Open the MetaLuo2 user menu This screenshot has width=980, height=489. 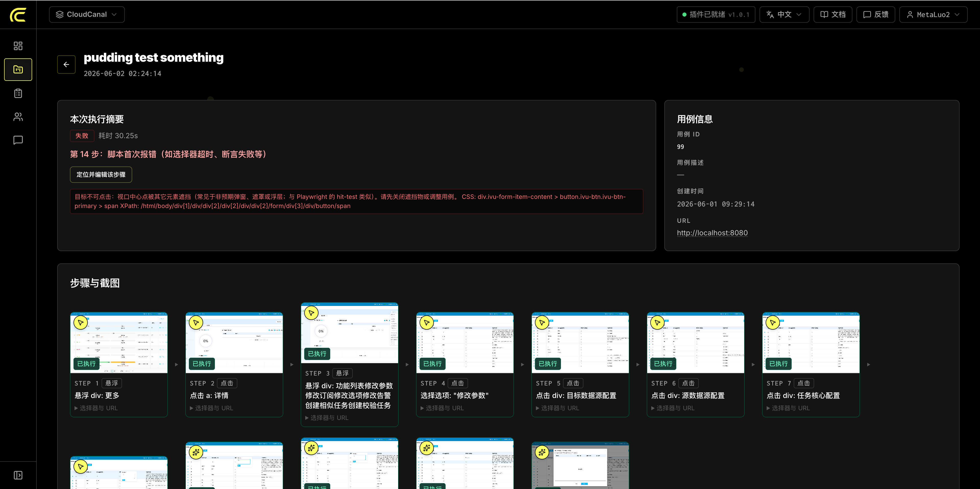(x=933, y=15)
